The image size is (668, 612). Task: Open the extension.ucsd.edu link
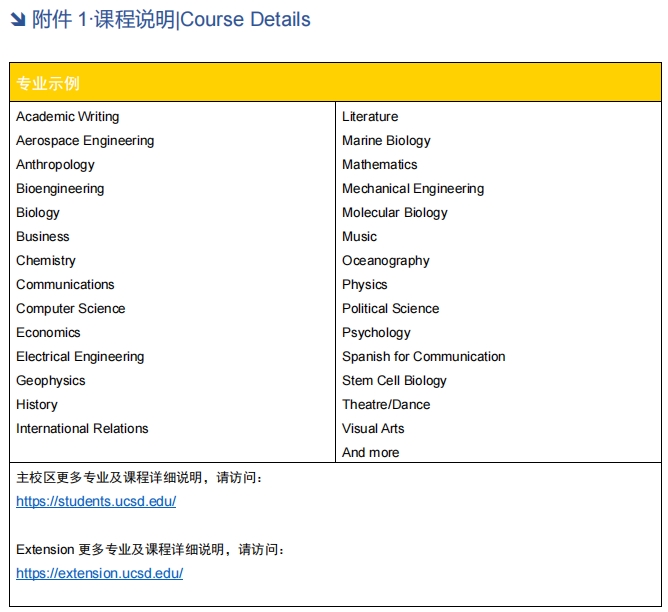[99, 573]
